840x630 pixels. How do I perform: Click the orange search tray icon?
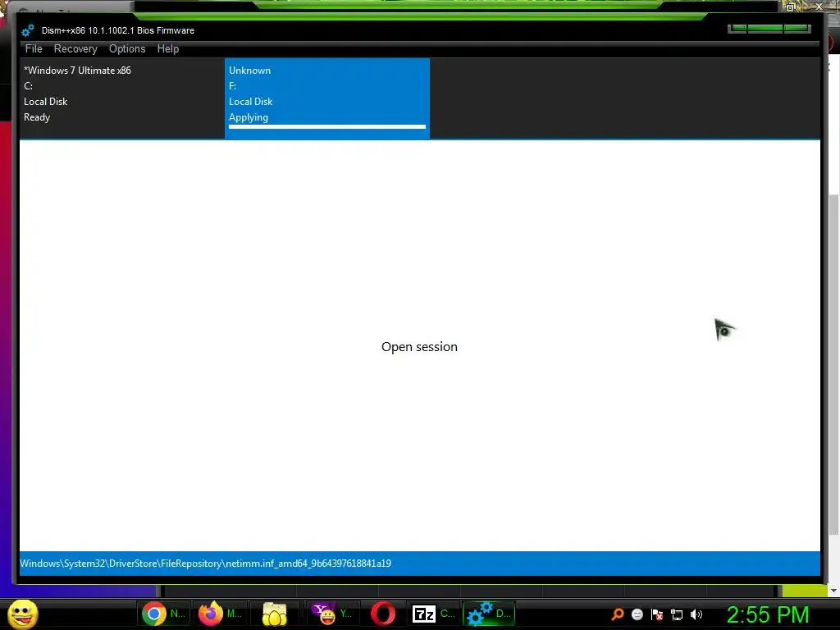click(x=617, y=614)
